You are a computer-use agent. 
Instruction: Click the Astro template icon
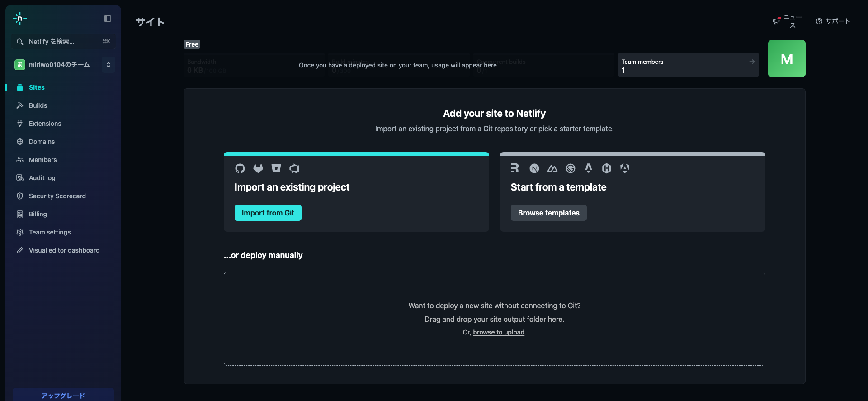click(x=589, y=168)
